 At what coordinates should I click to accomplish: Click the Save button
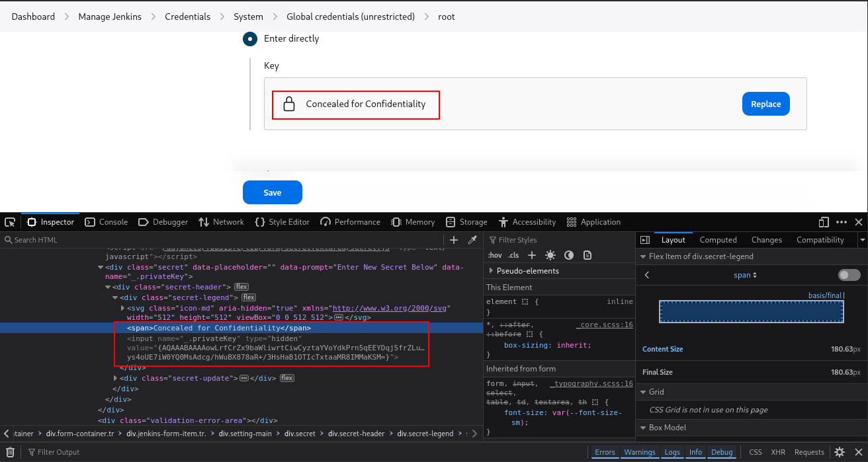click(273, 192)
